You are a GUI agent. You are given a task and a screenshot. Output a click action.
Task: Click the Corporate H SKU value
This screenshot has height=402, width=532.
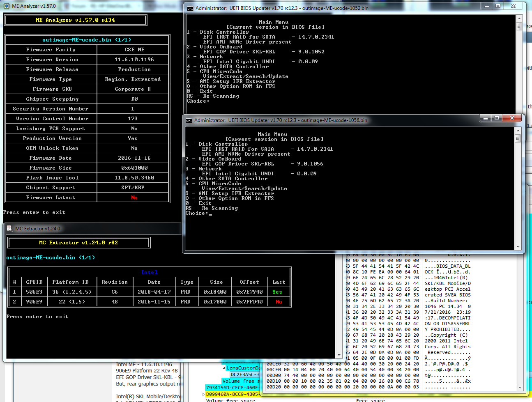coord(133,89)
